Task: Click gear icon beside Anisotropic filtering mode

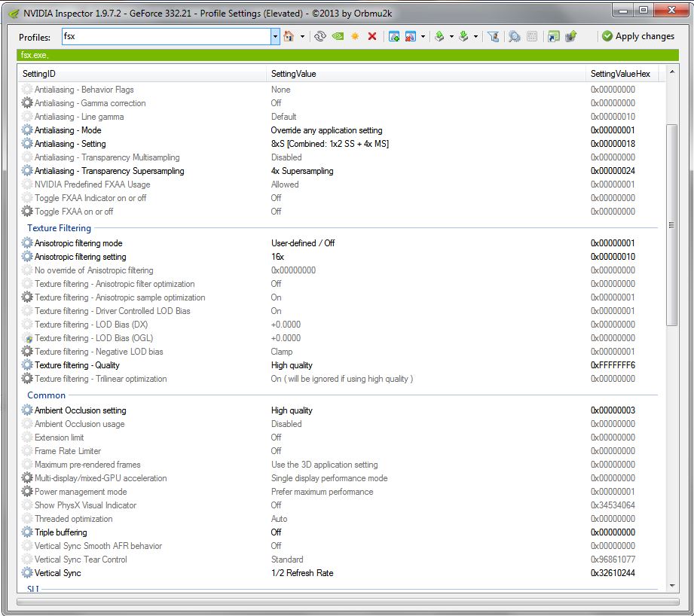Action: coord(27,242)
